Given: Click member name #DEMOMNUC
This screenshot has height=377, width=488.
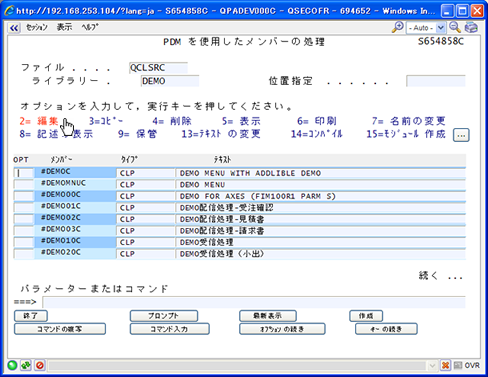Looking at the screenshot, I should 63,183.
